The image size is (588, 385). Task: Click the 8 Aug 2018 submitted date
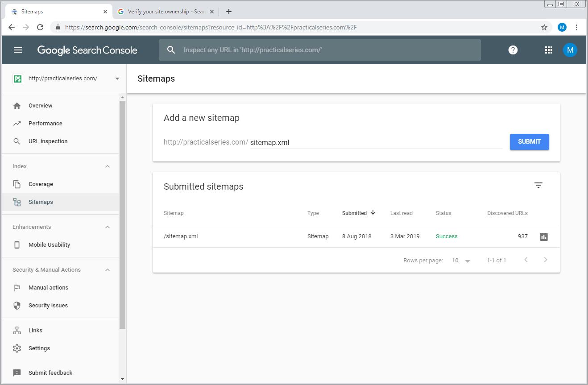pyautogui.click(x=356, y=236)
